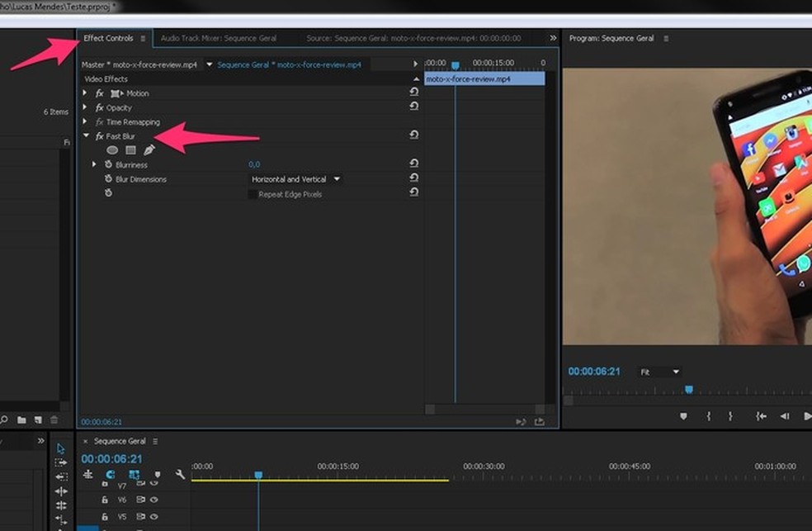
Task: Toggle V6 track output eye icon
Action: click(153, 500)
